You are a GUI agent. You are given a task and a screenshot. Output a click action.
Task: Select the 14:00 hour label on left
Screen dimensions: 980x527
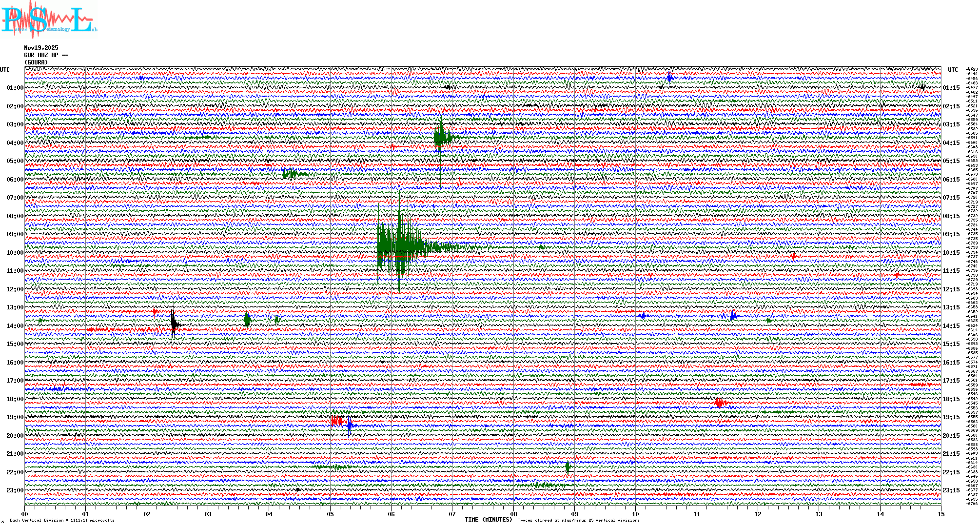click(x=15, y=326)
